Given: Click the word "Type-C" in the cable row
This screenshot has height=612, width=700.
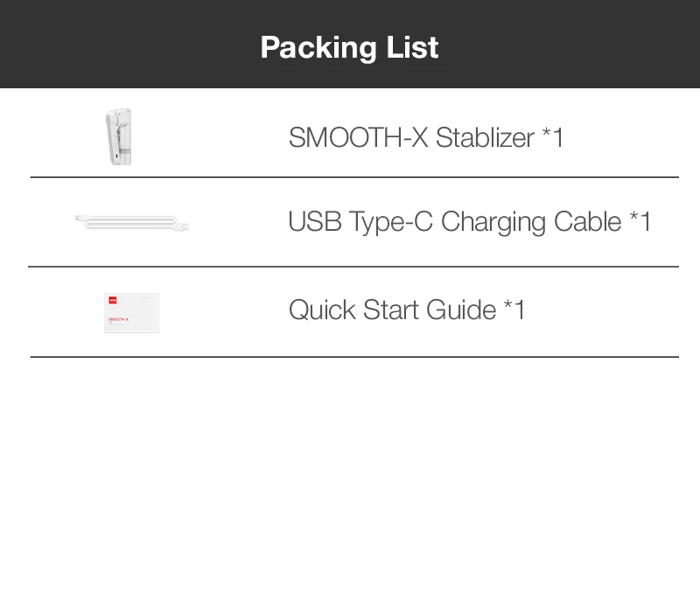Looking at the screenshot, I should click(x=391, y=222).
